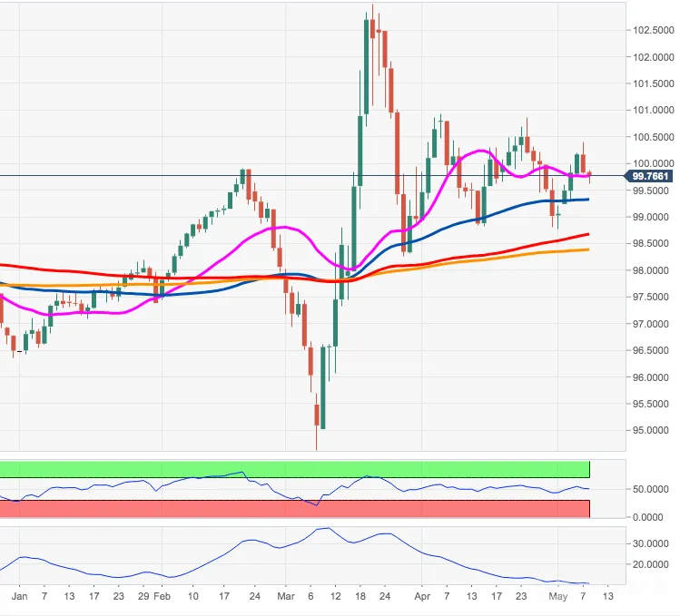Click the 102.5000 price axis label
The width and height of the screenshot is (680, 616).
(x=653, y=30)
